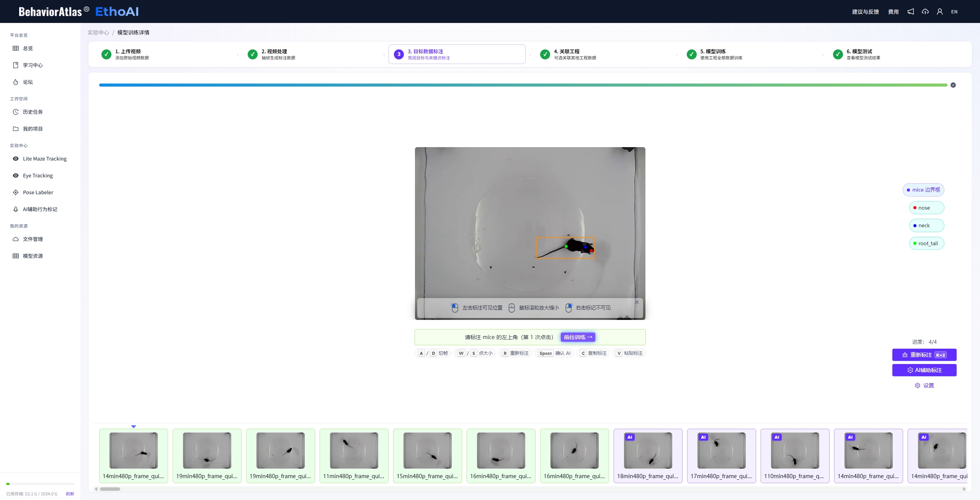Viewport: 980px width, 500px height.
Task: Select step 3 目标数据标注
Action: [x=457, y=54]
